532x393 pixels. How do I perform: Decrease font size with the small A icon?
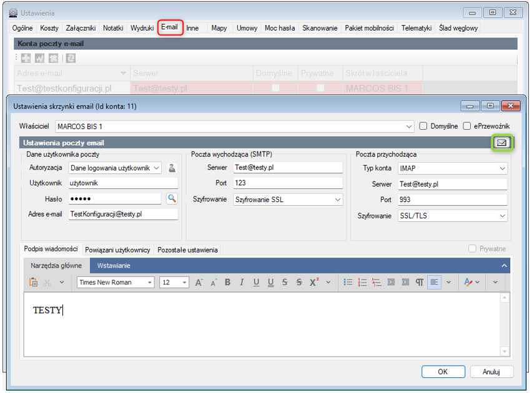coord(214,283)
